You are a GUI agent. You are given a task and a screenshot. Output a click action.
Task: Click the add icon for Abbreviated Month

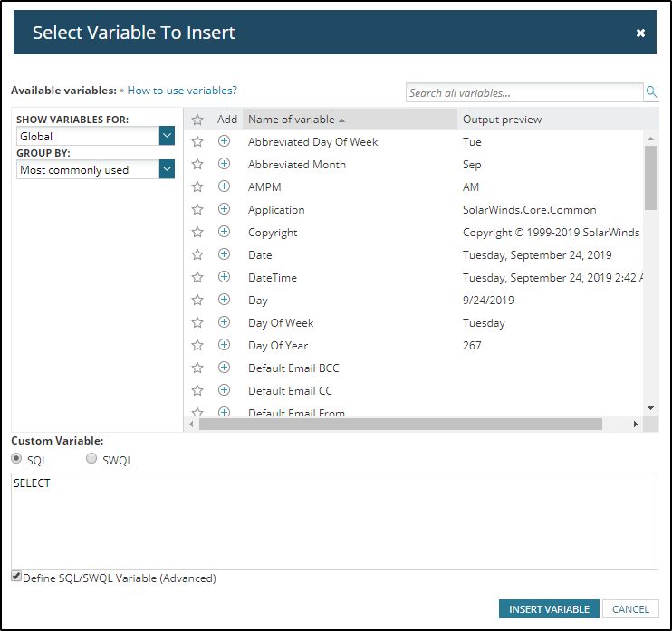tap(225, 164)
